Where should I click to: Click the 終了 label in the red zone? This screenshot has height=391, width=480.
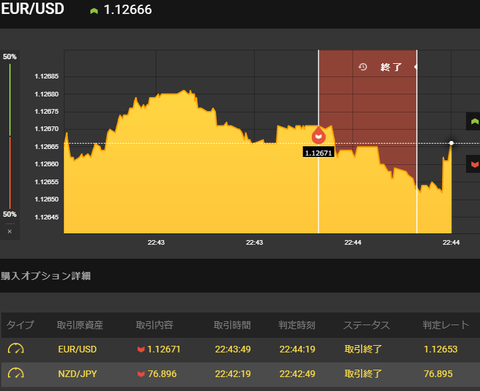click(x=391, y=67)
